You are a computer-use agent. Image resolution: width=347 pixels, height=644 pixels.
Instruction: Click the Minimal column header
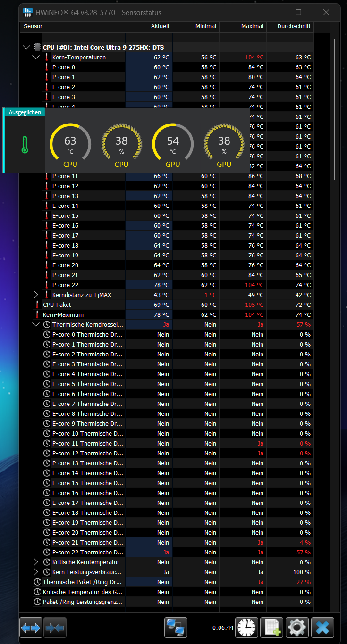click(196, 26)
